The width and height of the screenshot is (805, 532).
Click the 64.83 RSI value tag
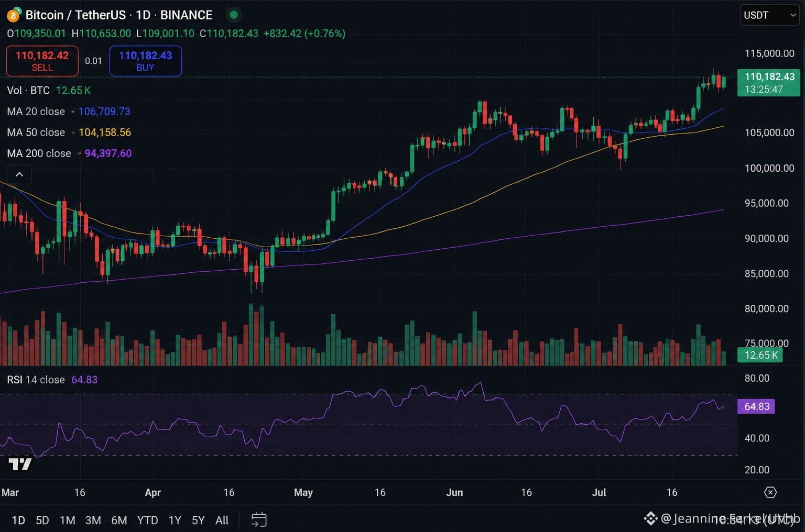(756, 406)
